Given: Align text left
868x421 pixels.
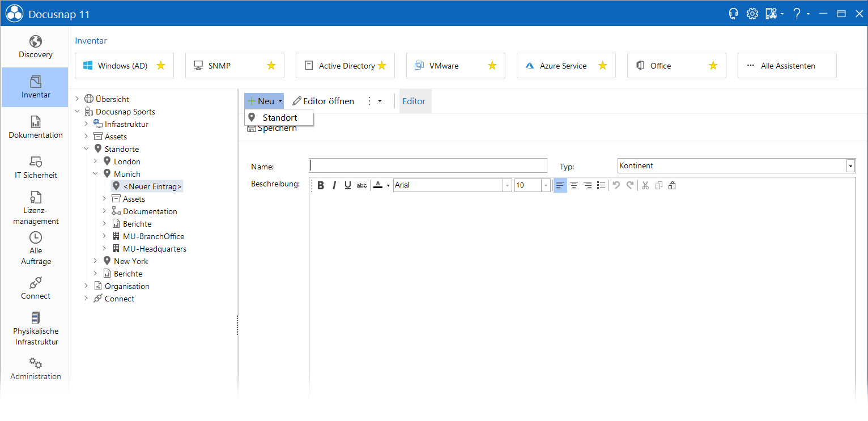Looking at the screenshot, I should (560, 185).
